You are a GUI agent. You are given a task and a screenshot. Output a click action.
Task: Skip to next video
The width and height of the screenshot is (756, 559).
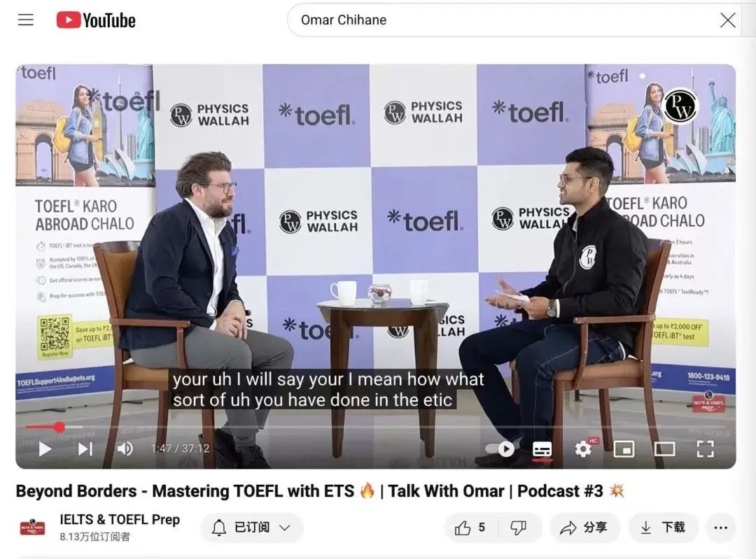[x=85, y=448]
